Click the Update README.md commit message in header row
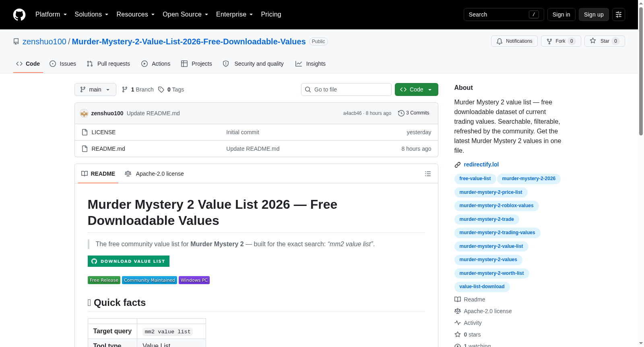 [x=153, y=113]
